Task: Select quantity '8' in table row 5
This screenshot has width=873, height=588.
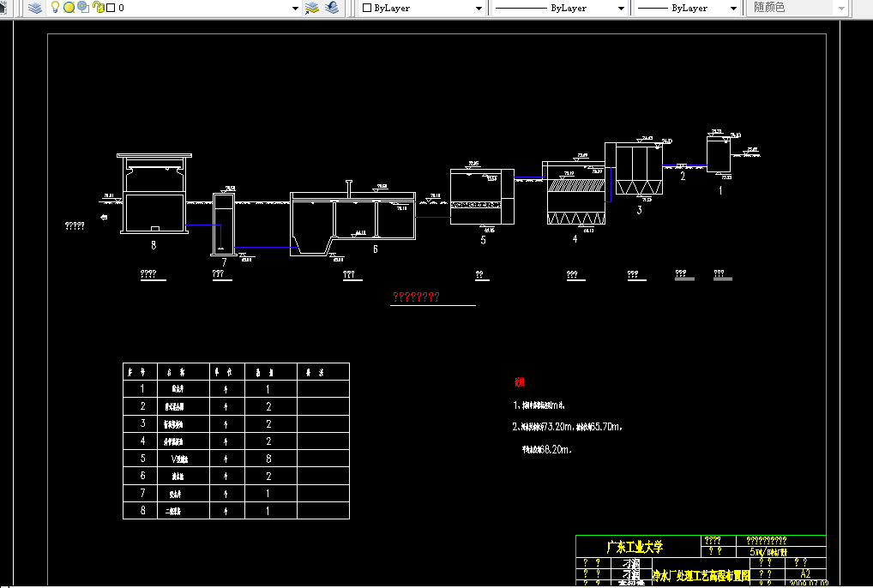Action: (x=268, y=459)
